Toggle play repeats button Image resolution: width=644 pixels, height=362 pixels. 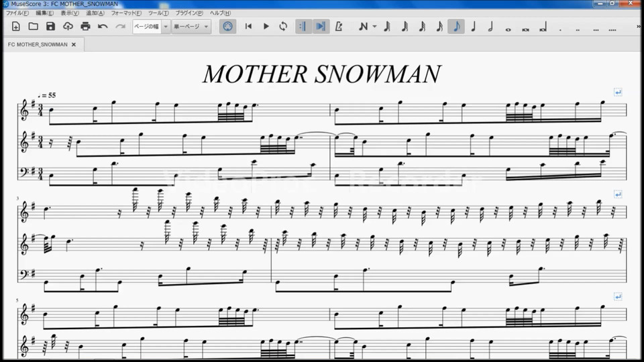[303, 27]
